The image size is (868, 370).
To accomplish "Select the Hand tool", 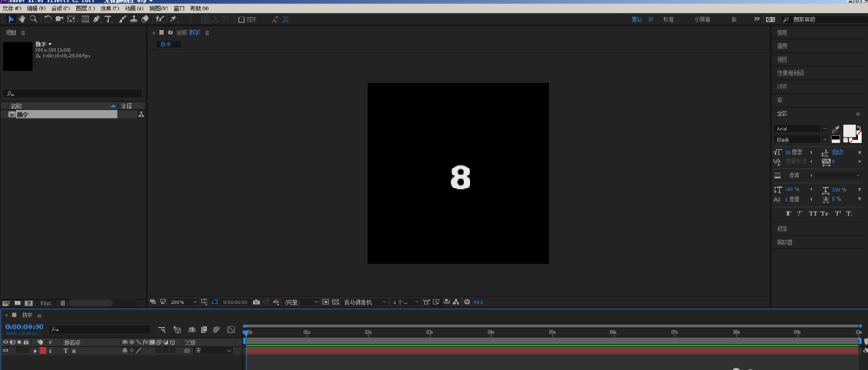I will coord(23,19).
